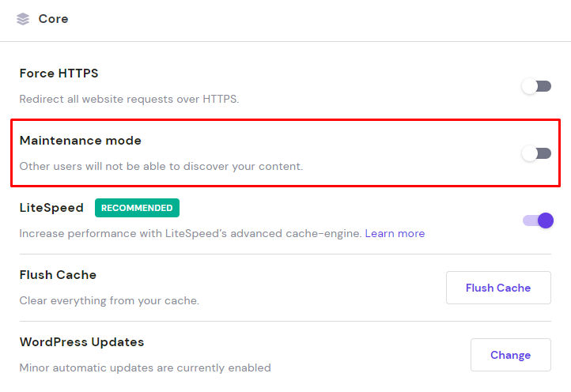The height and width of the screenshot is (392, 571).
Task: Click the Force HTTPS title
Action: 59,73
